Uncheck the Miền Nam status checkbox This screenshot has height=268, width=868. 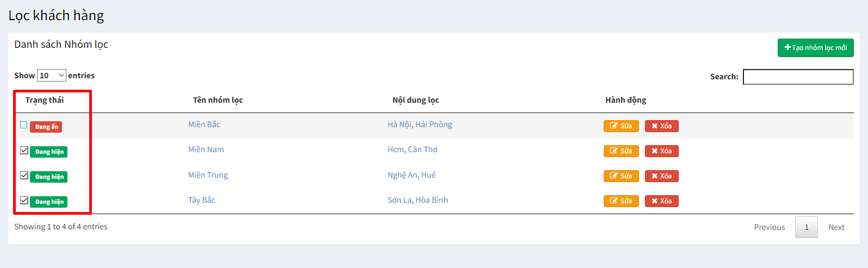24,150
